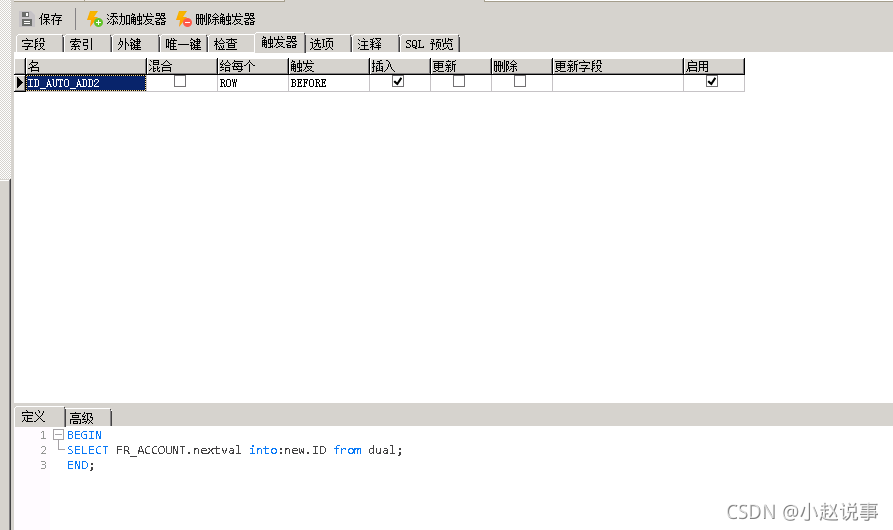This screenshot has width=893, height=530.
Task: Open the 外键 tab
Action: point(135,44)
